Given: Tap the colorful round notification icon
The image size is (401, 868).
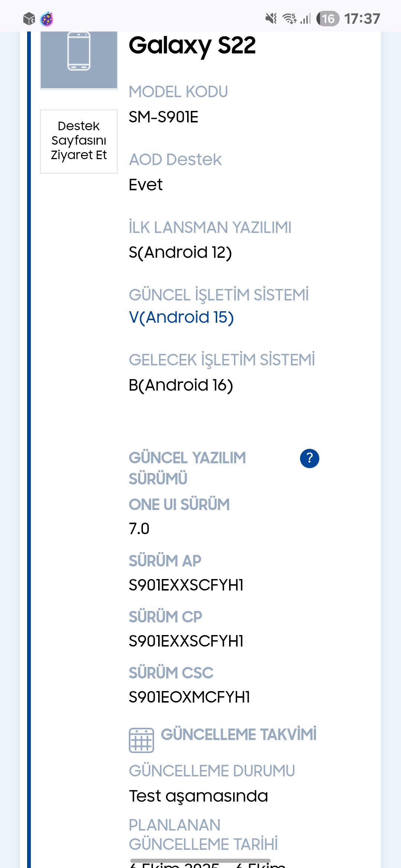Looking at the screenshot, I should coord(47,19).
